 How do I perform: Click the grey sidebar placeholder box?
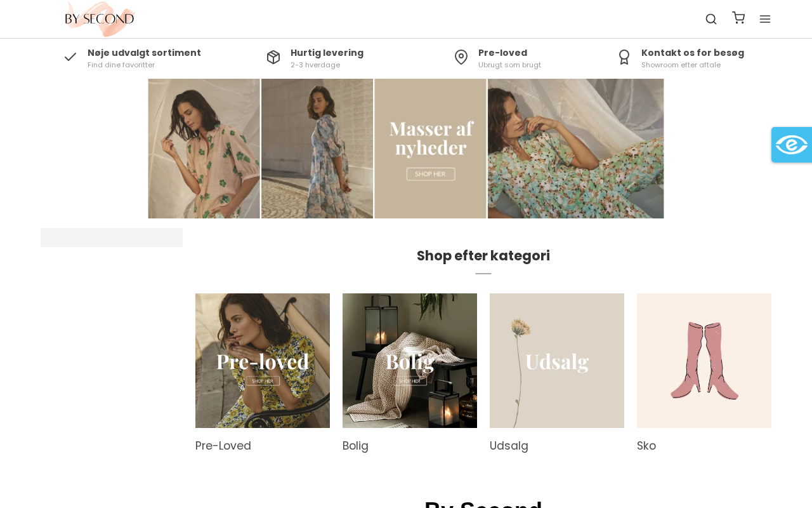112,237
